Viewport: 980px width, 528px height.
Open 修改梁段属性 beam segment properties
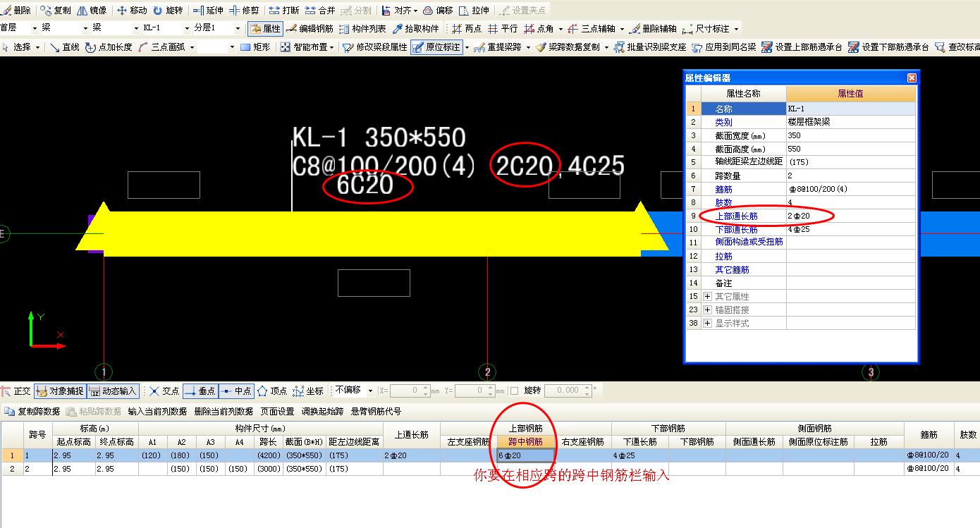pos(375,47)
